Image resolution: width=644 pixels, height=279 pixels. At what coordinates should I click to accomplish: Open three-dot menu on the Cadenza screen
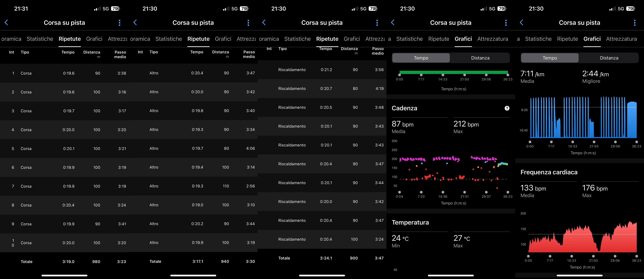[x=506, y=23]
